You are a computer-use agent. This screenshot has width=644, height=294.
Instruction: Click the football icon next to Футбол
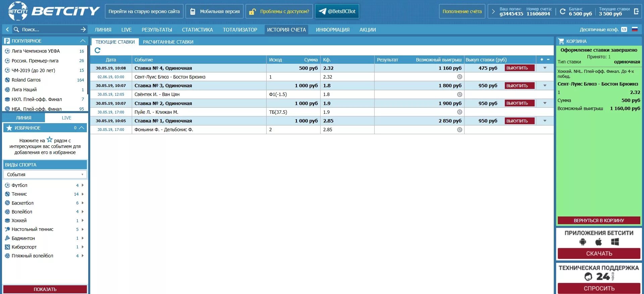click(7, 185)
